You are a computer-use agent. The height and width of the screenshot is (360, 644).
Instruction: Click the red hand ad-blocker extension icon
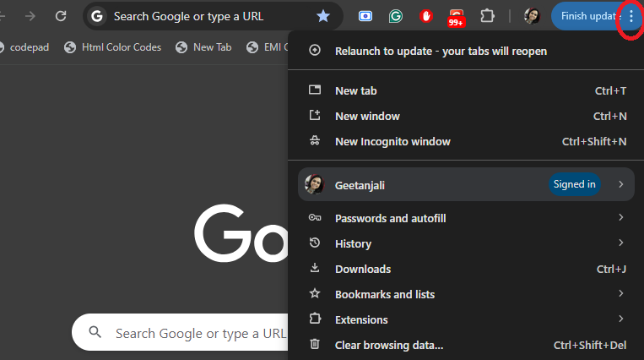tap(426, 16)
